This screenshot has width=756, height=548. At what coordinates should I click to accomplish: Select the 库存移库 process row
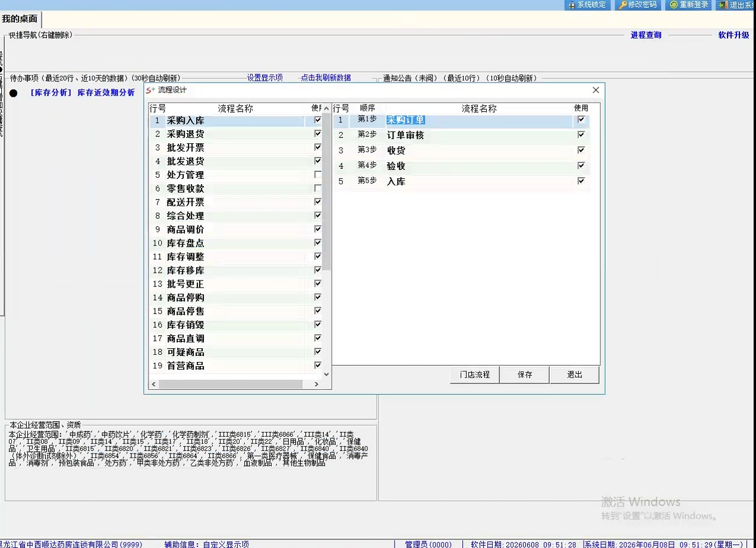pos(235,270)
